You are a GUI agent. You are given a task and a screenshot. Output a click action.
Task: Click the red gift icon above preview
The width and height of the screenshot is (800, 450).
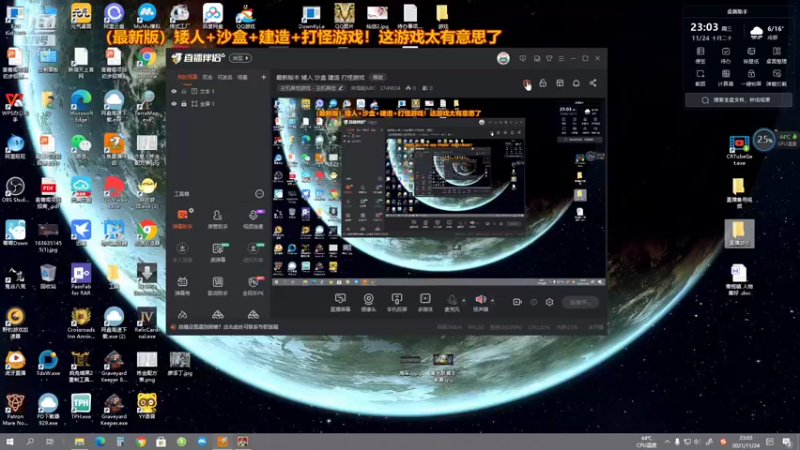[x=526, y=83]
